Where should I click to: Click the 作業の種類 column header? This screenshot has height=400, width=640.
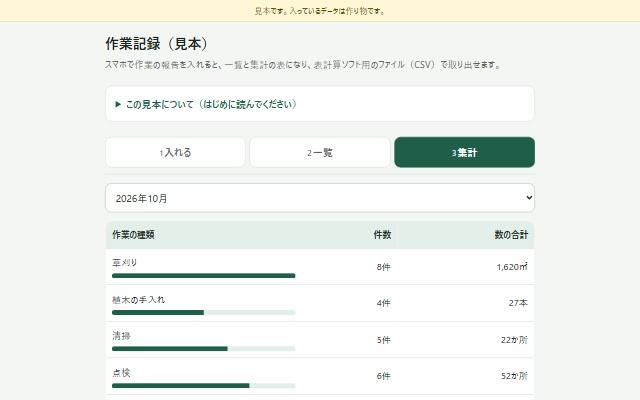tap(133, 235)
